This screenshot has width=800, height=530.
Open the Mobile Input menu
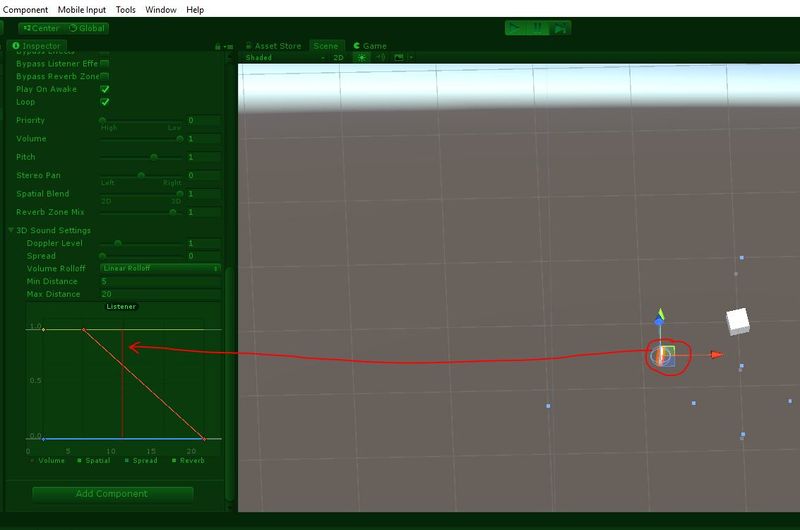point(82,10)
